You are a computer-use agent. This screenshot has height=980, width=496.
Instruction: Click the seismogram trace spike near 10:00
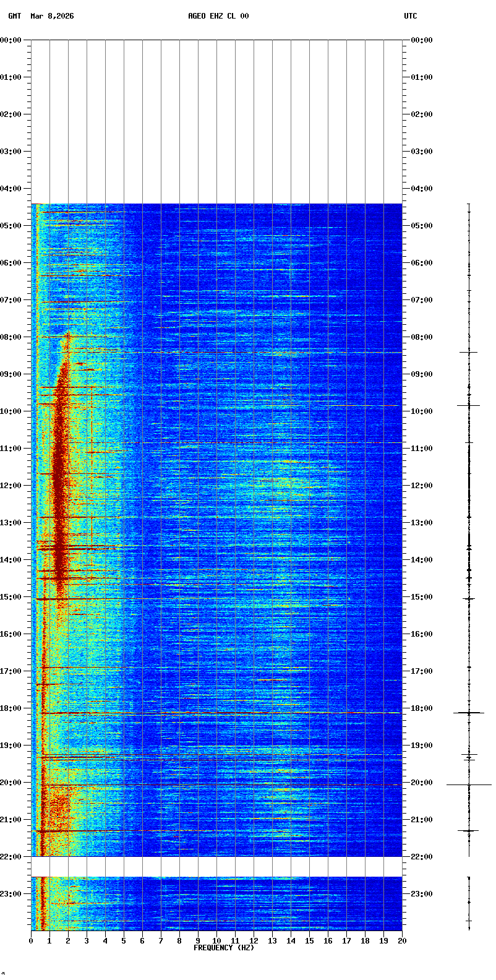[x=469, y=405]
